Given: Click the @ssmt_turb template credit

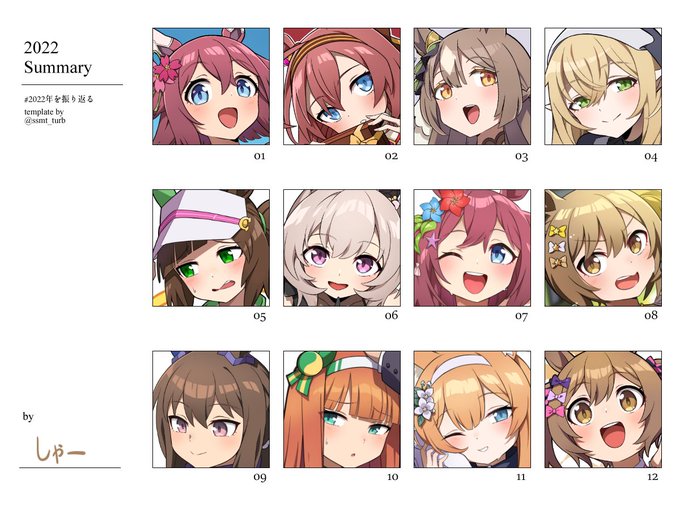Looking at the screenshot, I should (x=45, y=120).
